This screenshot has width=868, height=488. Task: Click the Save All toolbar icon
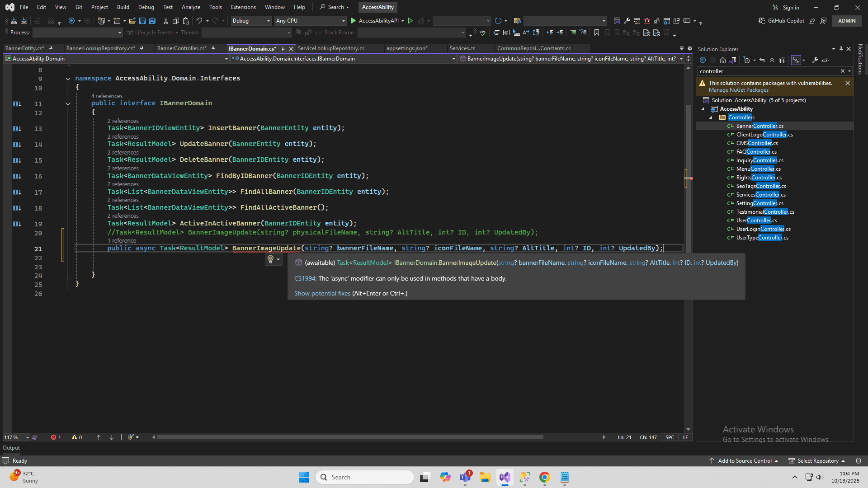click(152, 21)
